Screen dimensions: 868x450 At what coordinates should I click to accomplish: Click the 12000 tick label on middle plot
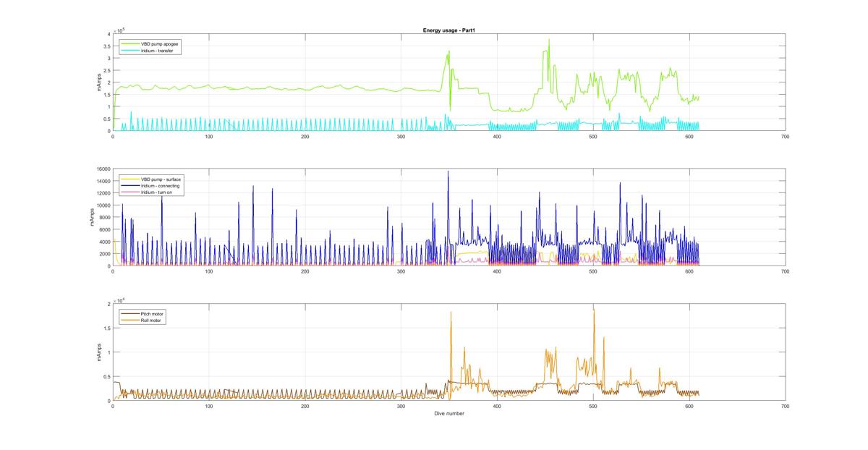tap(103, 193)
